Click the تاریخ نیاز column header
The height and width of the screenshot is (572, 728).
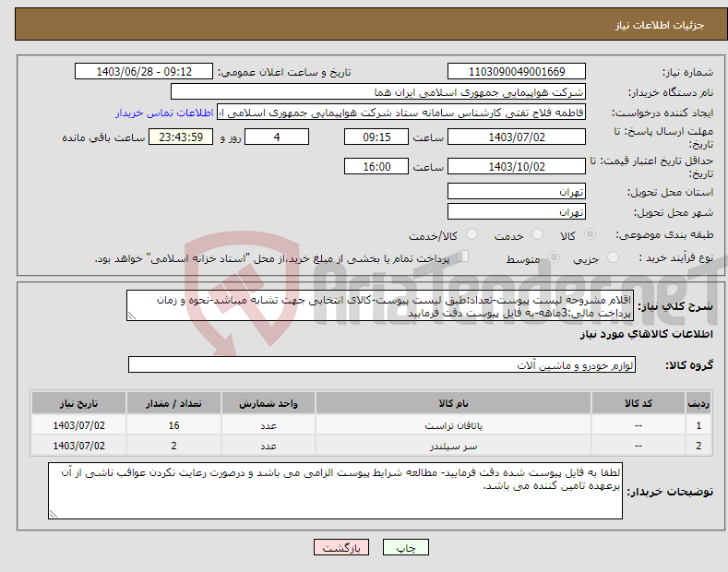(79, 403)
